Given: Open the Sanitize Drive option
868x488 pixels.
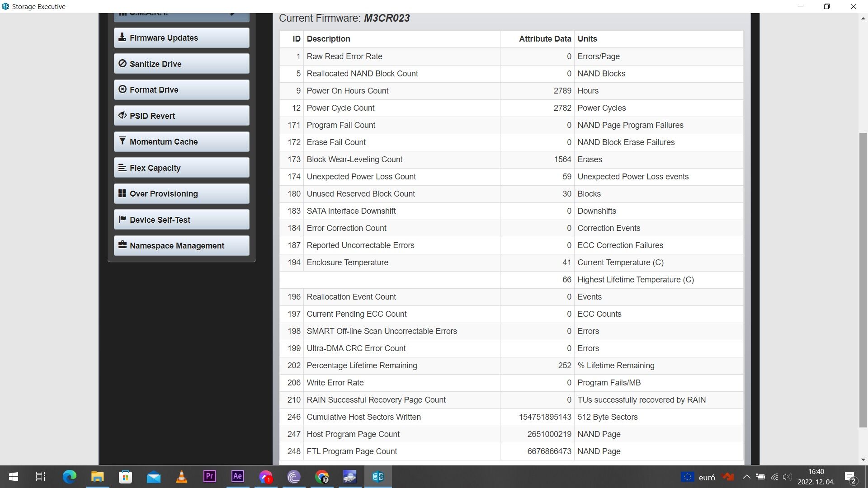Looking at the screenshot, I should 181,64.
